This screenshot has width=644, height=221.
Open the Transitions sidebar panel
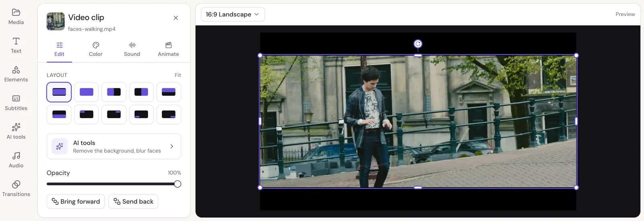coord(16,189)
